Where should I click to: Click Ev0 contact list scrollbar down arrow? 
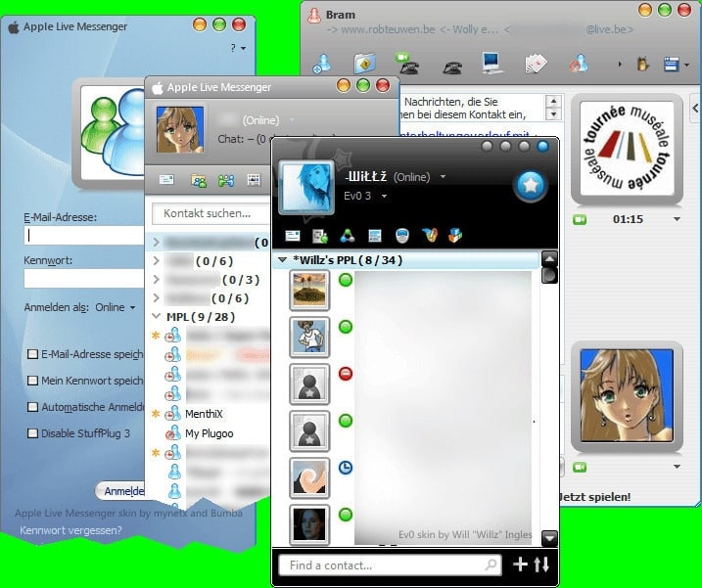coord(549,537)
